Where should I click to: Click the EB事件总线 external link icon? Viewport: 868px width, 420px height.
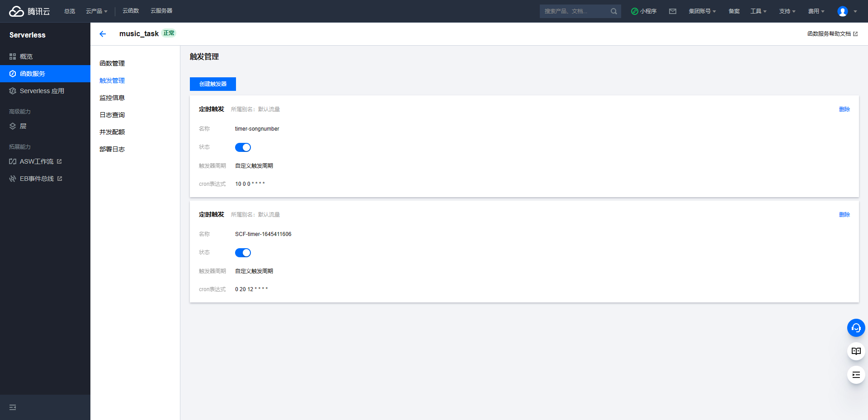pos(60,179)
